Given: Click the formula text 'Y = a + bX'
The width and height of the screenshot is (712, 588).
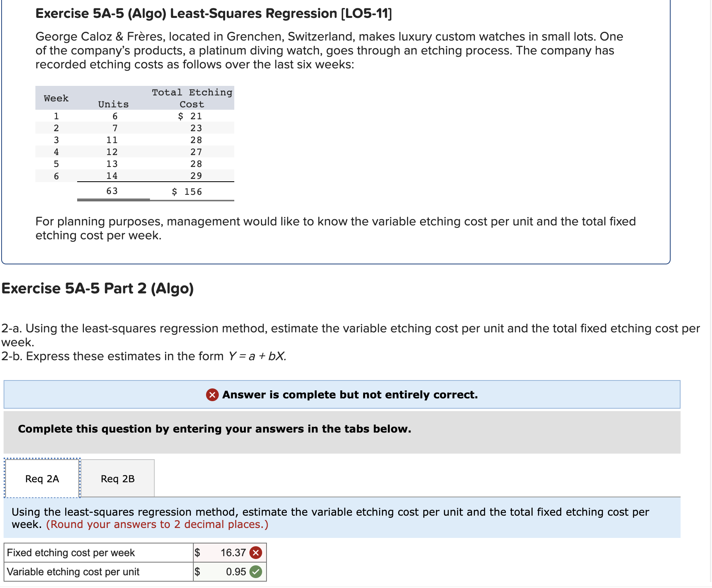Looking at the screenshot, I should coord(257,356).
